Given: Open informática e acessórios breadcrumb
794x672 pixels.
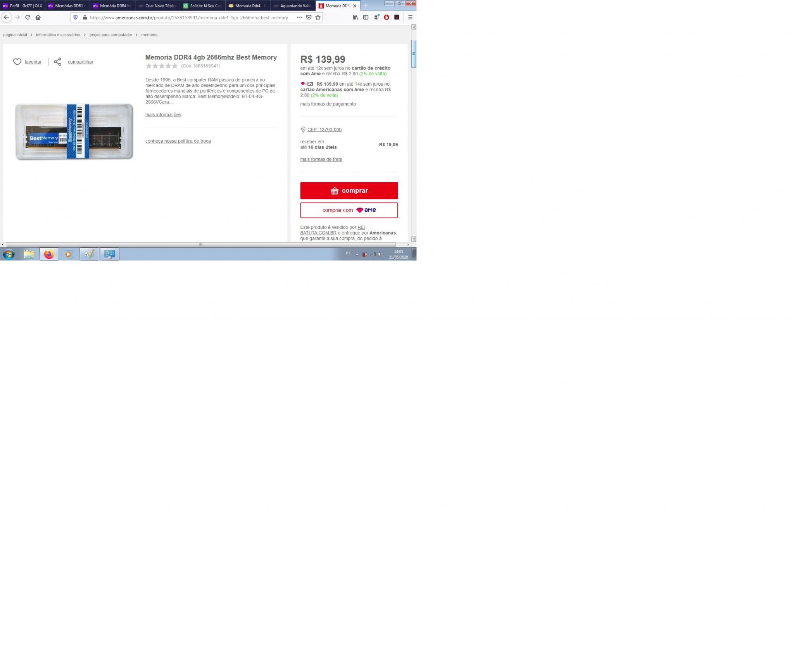Looking at the screenshot, I should [x=58, y=35].
